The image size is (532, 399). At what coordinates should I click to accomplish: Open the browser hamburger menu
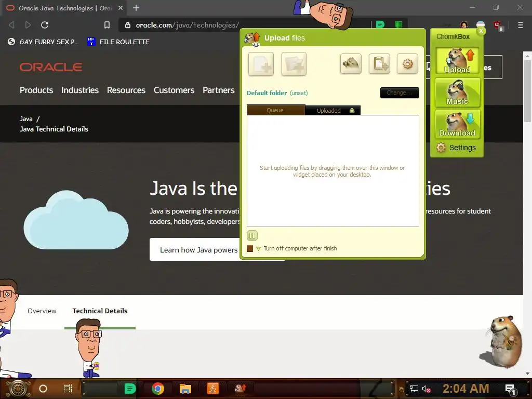click(x=520, y=25)
